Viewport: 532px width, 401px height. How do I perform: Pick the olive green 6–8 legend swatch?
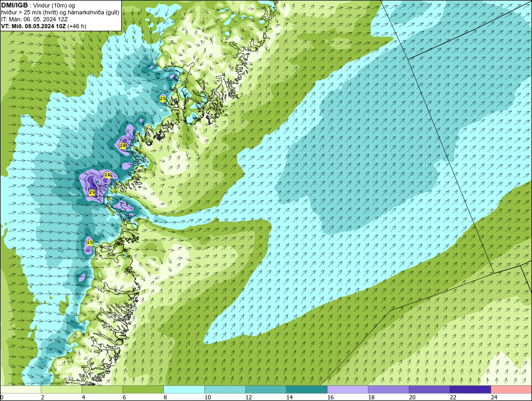point(143,389)
